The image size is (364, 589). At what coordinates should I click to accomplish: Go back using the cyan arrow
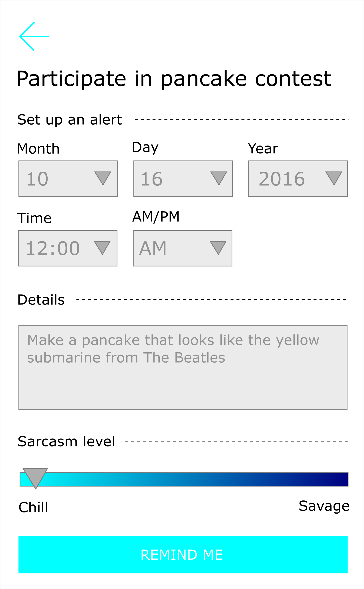(x=34, y=36)
